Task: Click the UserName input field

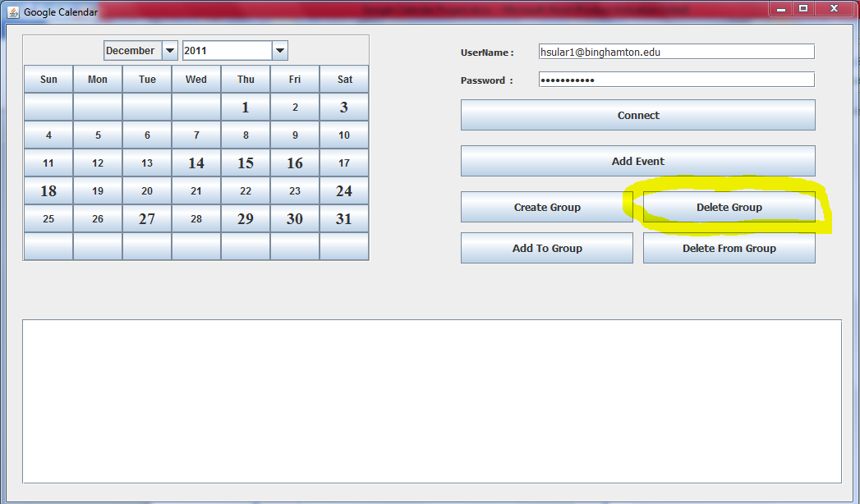Action: (x=676, y=52)
